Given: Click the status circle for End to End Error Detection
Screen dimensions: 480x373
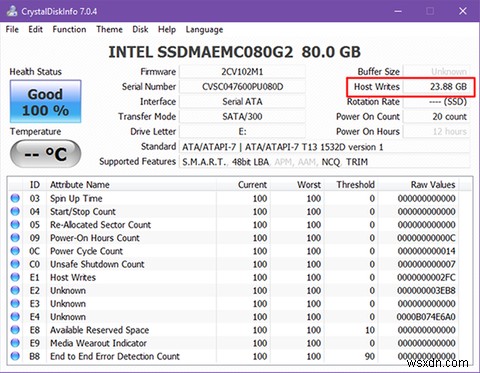Looking at the screenshot, I should (x=15, y=356).
